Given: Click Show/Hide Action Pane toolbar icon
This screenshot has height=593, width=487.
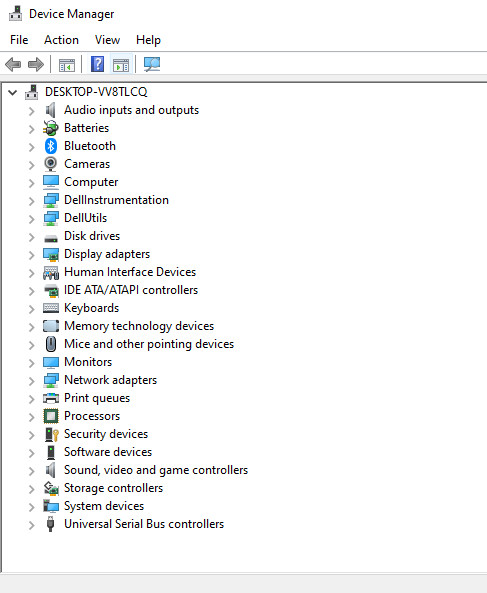Looking at the screenshot, I should tap(121, 65).
